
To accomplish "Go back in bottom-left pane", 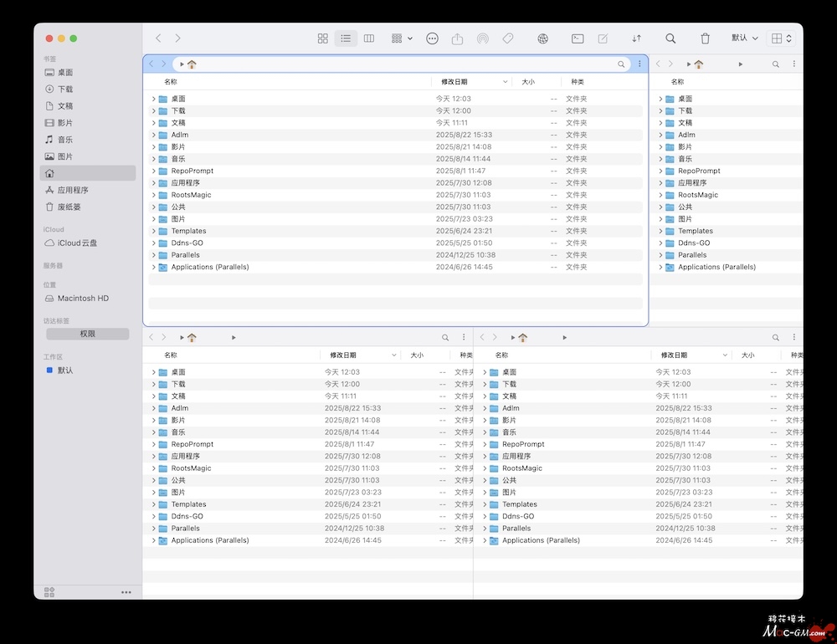I will tap(151, 337).
